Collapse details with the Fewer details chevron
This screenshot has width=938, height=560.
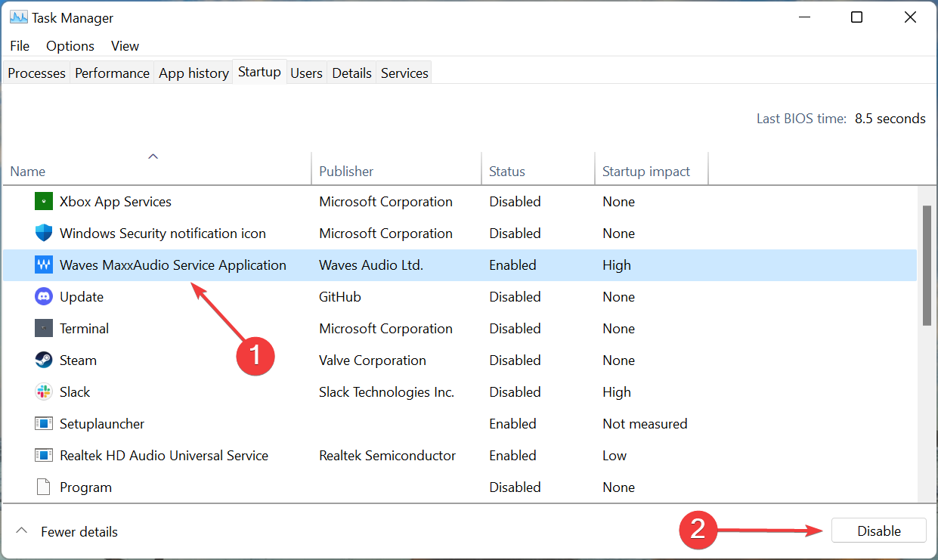pos(22,531)
